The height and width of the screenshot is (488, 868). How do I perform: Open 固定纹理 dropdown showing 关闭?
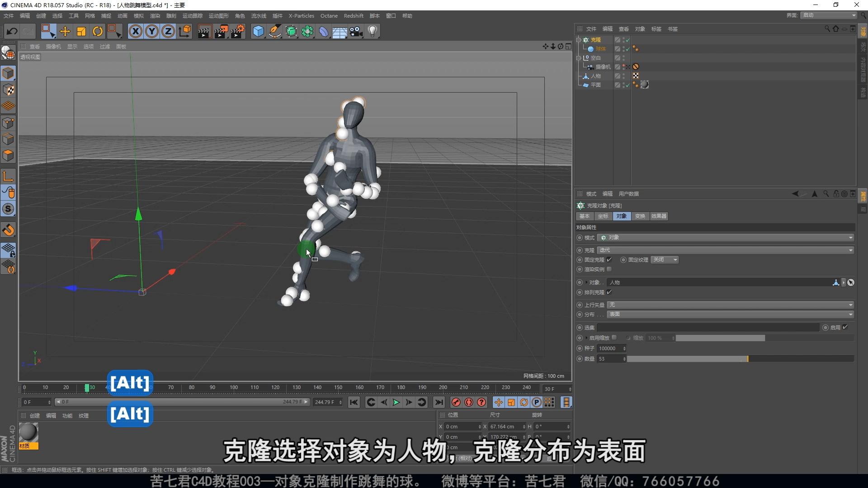coord(665,260)
